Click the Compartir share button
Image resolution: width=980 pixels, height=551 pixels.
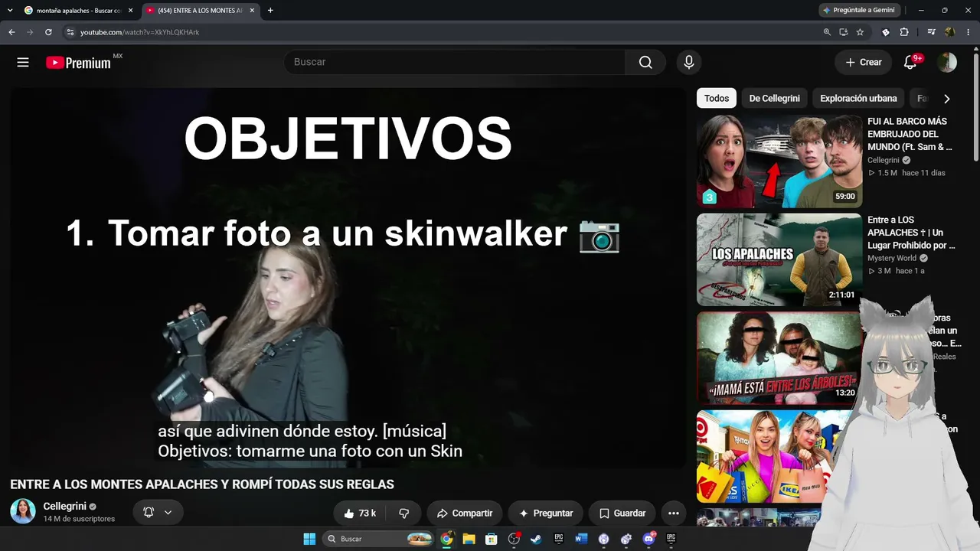pos(465,514)
